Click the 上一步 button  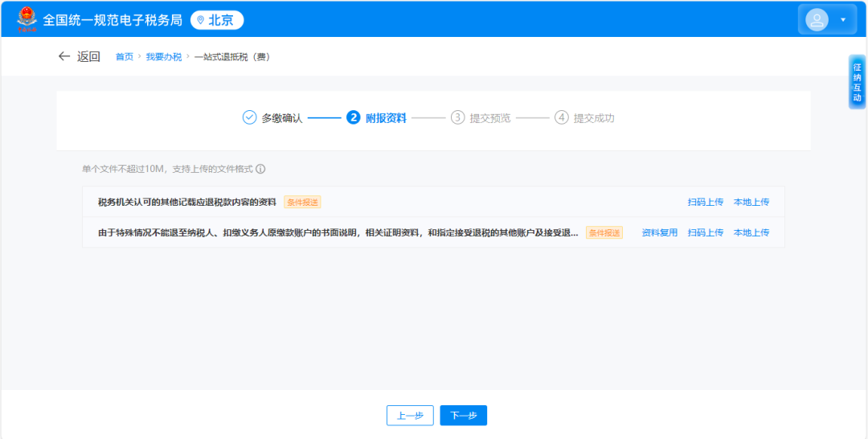point(410,415)
